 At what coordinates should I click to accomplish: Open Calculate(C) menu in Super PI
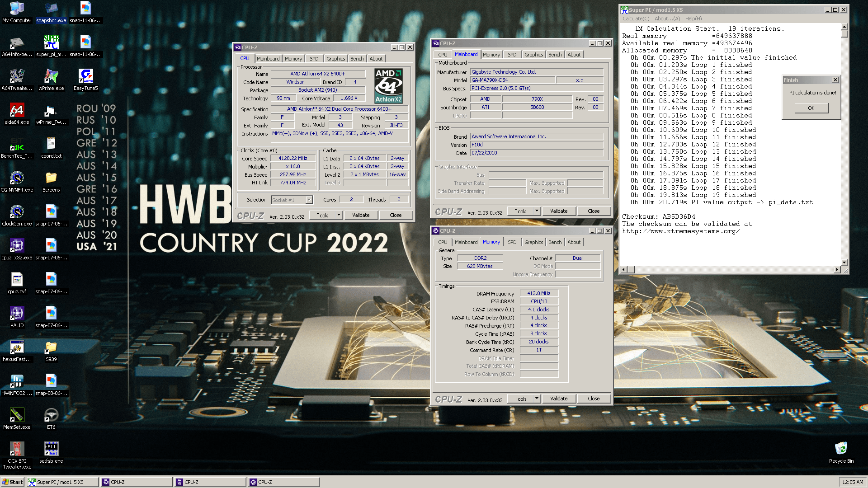click(636, 19)
